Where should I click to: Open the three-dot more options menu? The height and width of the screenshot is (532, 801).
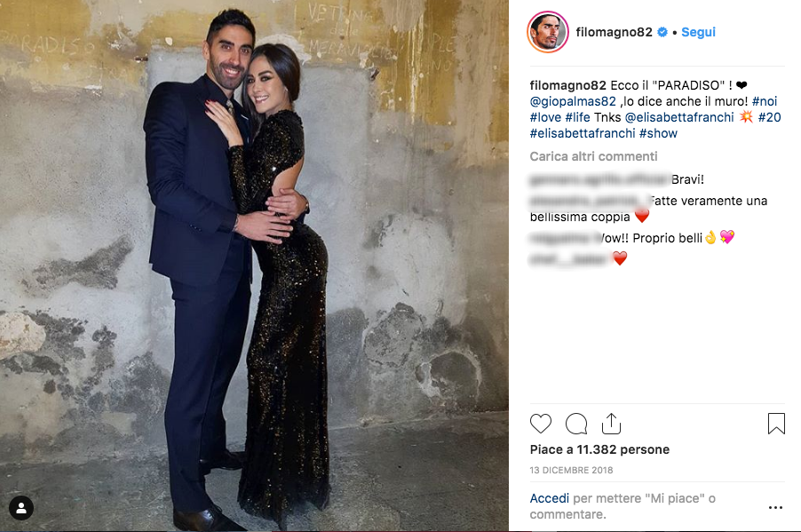pyautogui.click(x=775, y=507)
